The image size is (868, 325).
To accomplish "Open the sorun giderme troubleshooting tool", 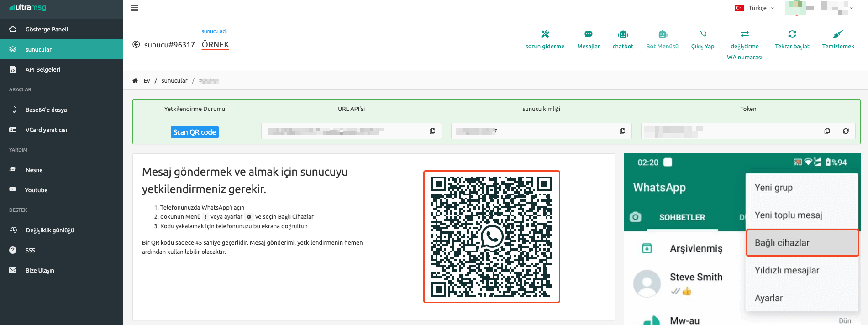I will [x=545, y=34].
